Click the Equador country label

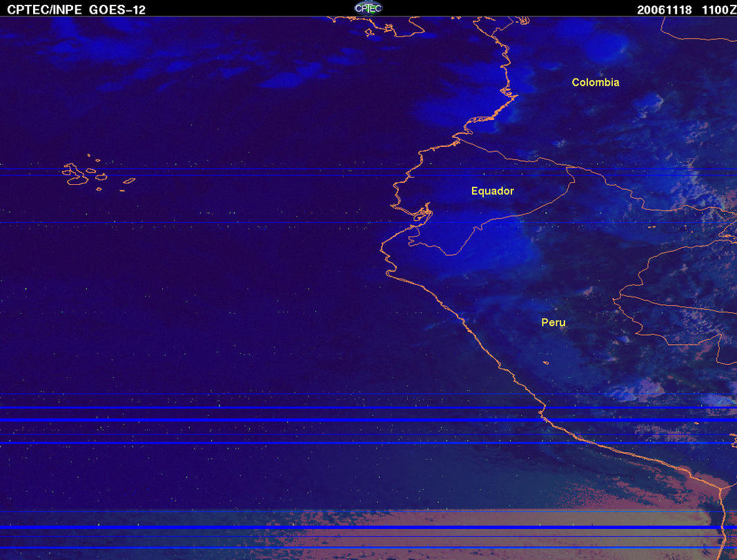tap(493, 191)
